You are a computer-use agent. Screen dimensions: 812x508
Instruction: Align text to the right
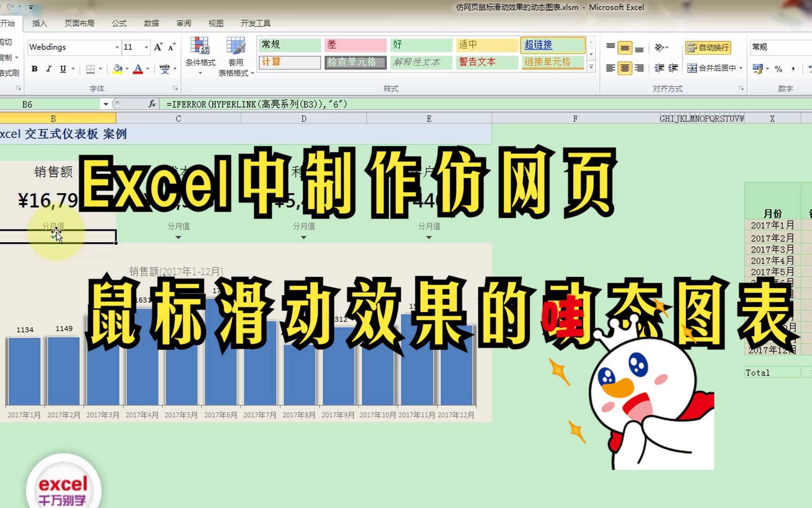pos(639,68)
